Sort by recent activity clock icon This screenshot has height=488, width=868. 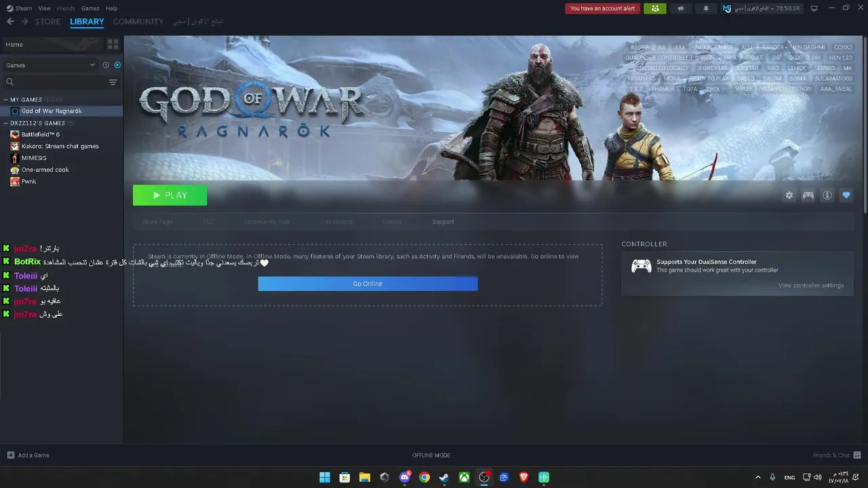pyautogui.click(x=106, y=65)
